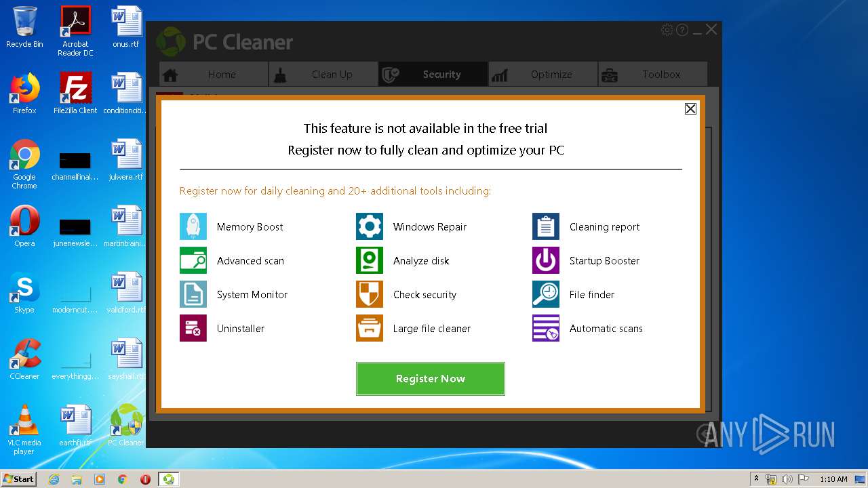868x488 pixels.
Task: Click the Uninstaller icon
Action: [x=193, y=328]
